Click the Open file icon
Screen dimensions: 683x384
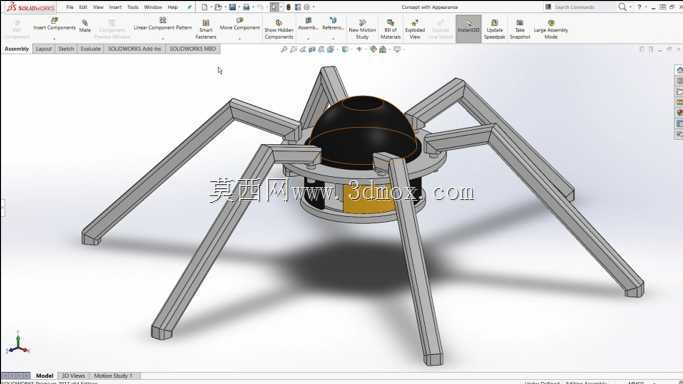click(x=218, y=7)
